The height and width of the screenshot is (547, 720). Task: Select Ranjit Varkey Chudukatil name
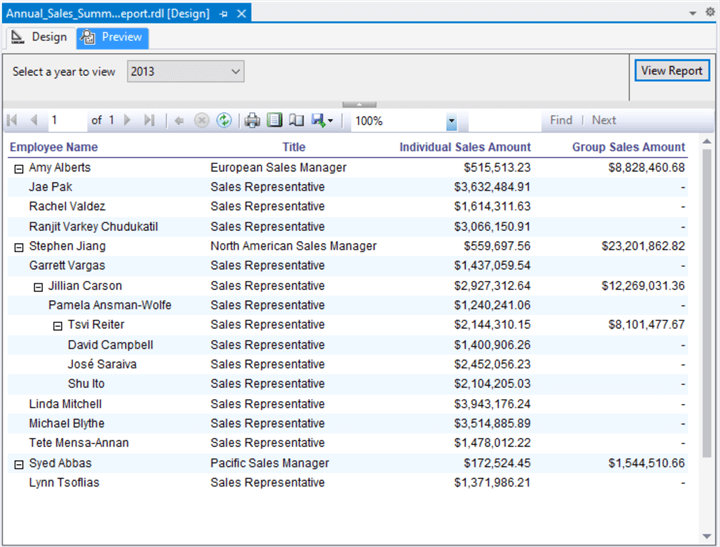click(x=93, y=226)
